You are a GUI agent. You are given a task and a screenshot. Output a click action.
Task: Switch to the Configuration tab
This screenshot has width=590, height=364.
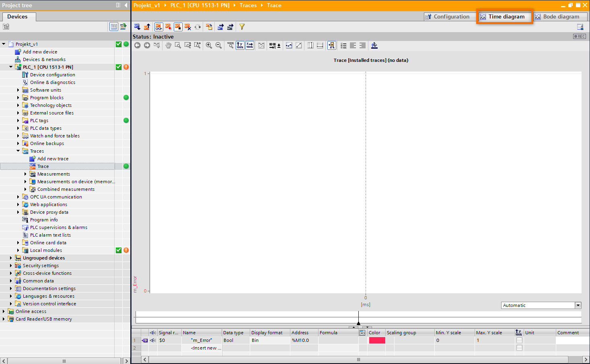(447, 17)
